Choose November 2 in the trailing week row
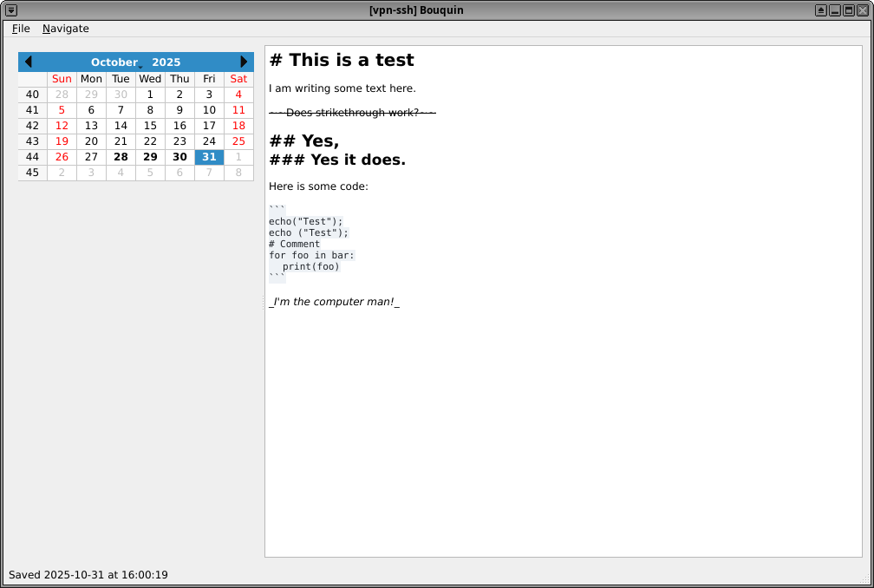The width and height of the screenshot is (874, 588). click(x=62, y=173)
